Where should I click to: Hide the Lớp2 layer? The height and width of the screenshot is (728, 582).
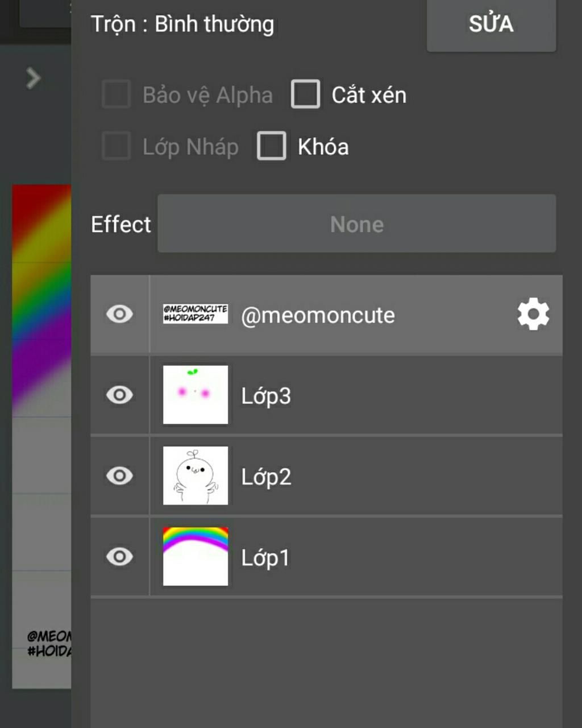pos(119,476)
